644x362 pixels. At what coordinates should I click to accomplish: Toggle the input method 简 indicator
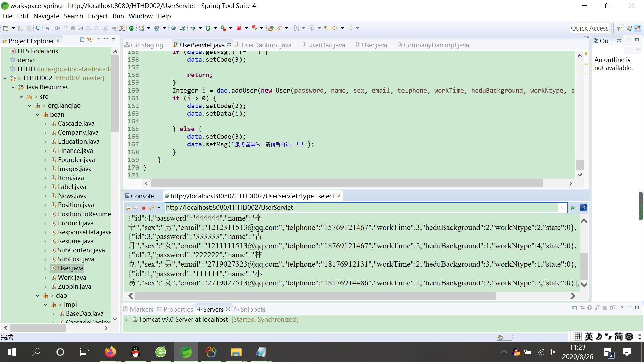point(619,336)
